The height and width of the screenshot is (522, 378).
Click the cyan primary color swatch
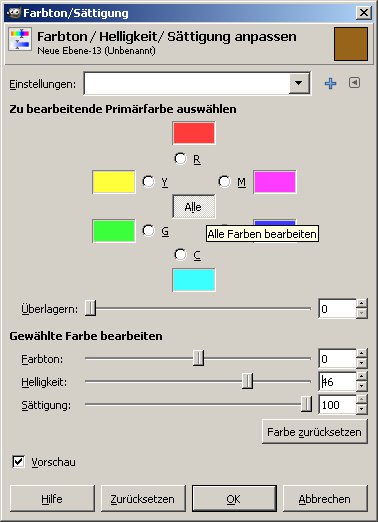coord(194,280)
